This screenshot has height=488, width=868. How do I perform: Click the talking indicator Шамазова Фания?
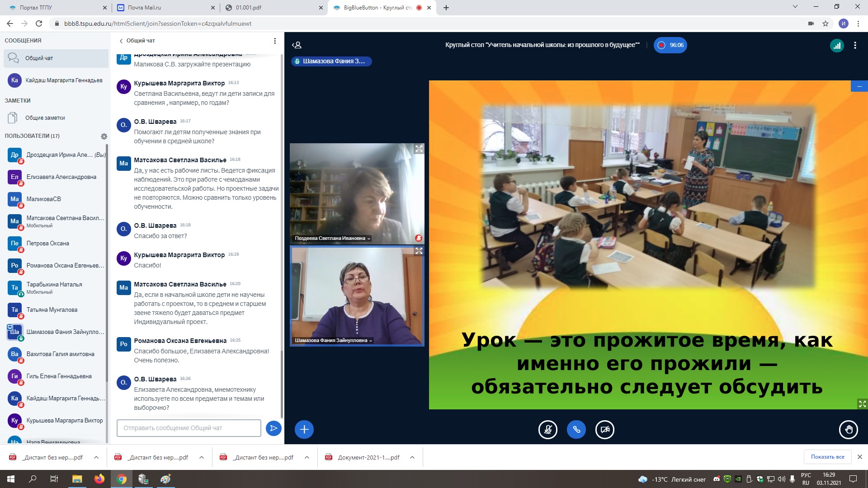pos(331,61)
